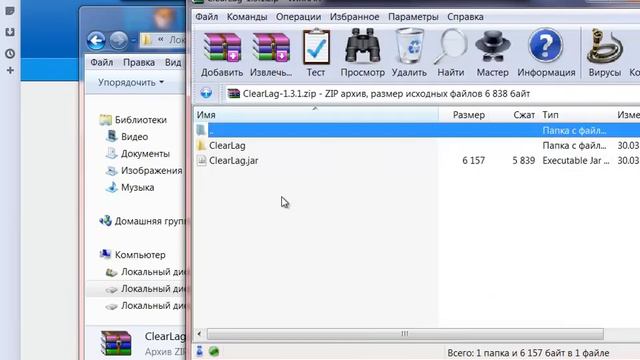The width and height of the screenshot is (640, 360).
Task: Click the archive path field in WinRAR
Action: click(x=432, y=93)
